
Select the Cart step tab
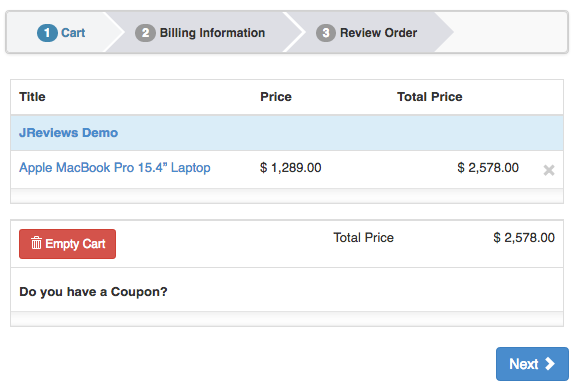tap(61, 33)
